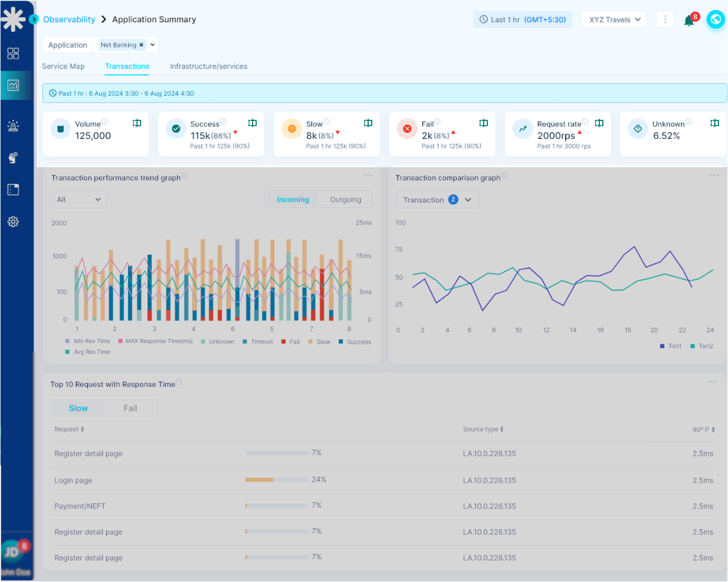The height and width of the screenshot is (582, 728).
Task: Open the Infrastructure/services tab
Action: click(208, 66)
